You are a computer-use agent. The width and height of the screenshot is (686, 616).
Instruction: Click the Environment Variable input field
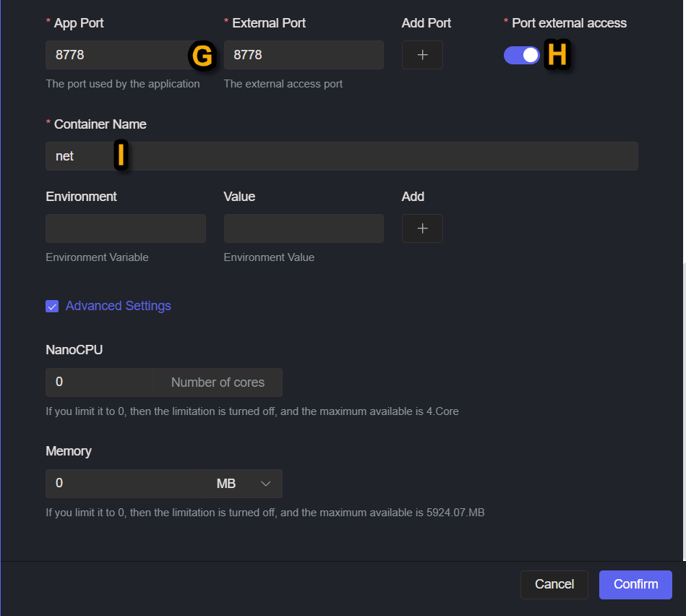click(126, 228)
